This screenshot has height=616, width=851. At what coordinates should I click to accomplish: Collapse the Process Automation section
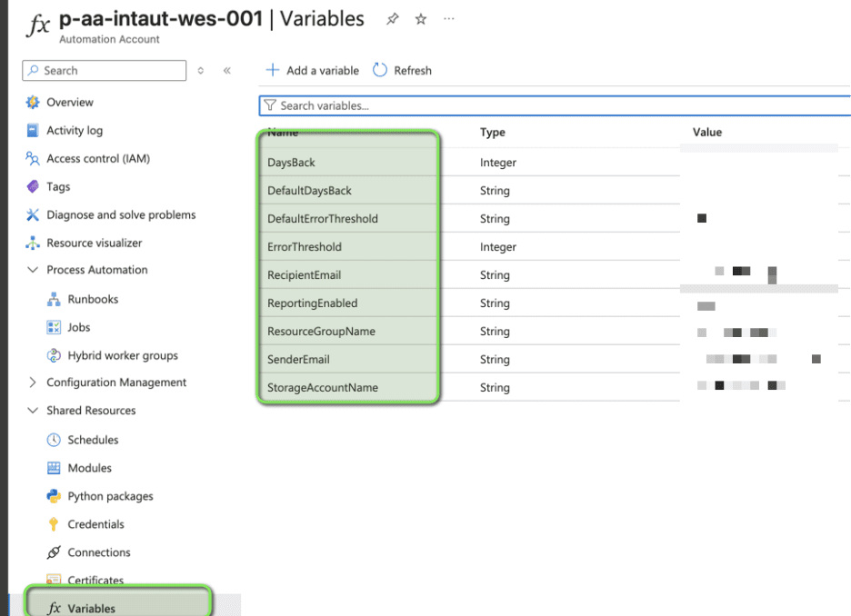[33, 270]
